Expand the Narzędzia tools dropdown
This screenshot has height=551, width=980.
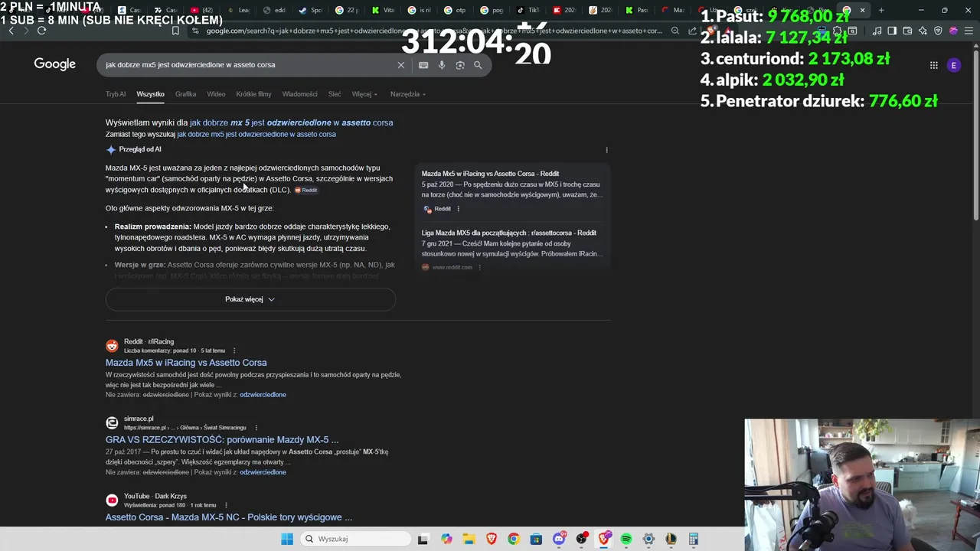tap(408, 94)
